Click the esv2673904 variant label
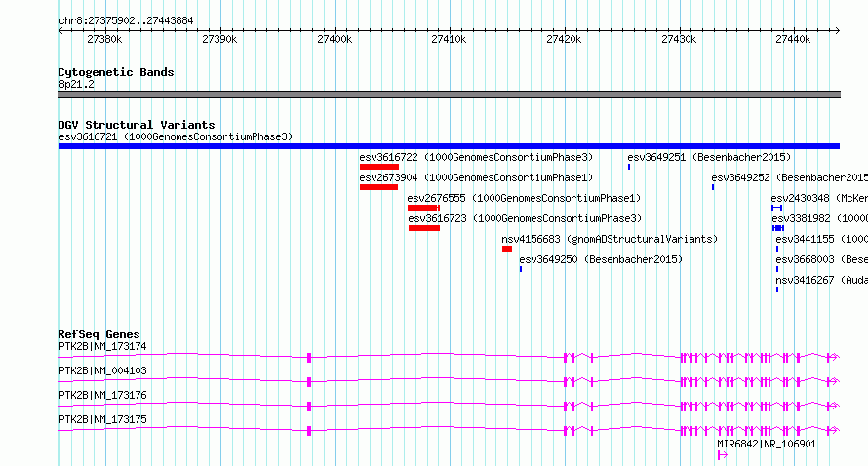 click(x=476, y=177)
